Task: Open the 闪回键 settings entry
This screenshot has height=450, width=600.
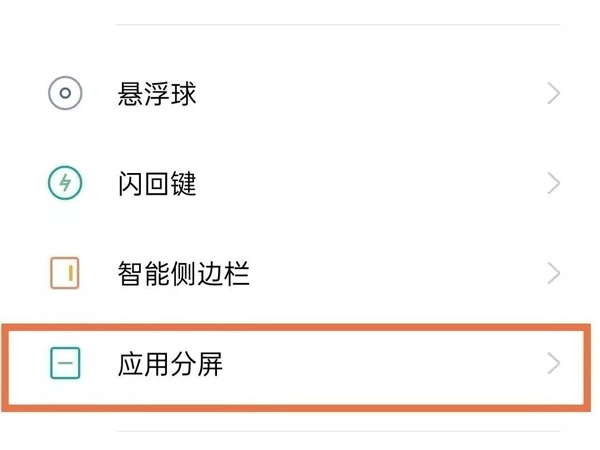Action: click(x=300, y=184)
